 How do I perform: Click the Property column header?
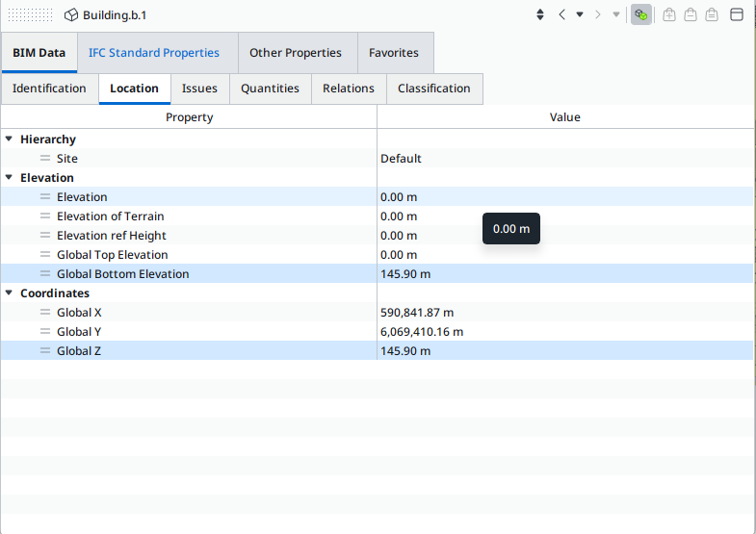click(189, 117)
